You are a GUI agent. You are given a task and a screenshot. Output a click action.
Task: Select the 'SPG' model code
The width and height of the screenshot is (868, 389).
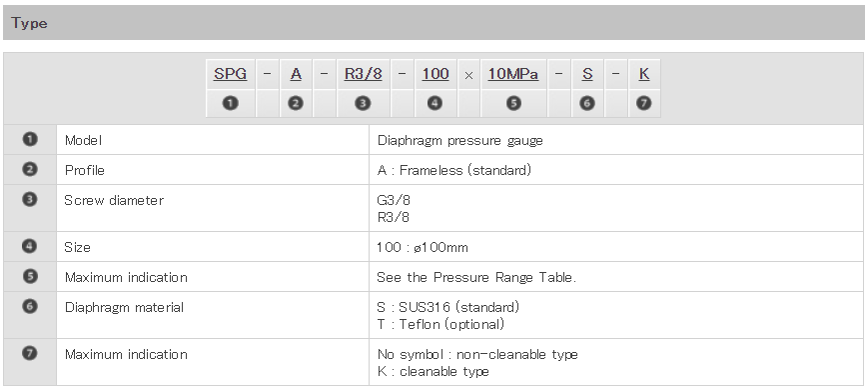pos(231,74)
